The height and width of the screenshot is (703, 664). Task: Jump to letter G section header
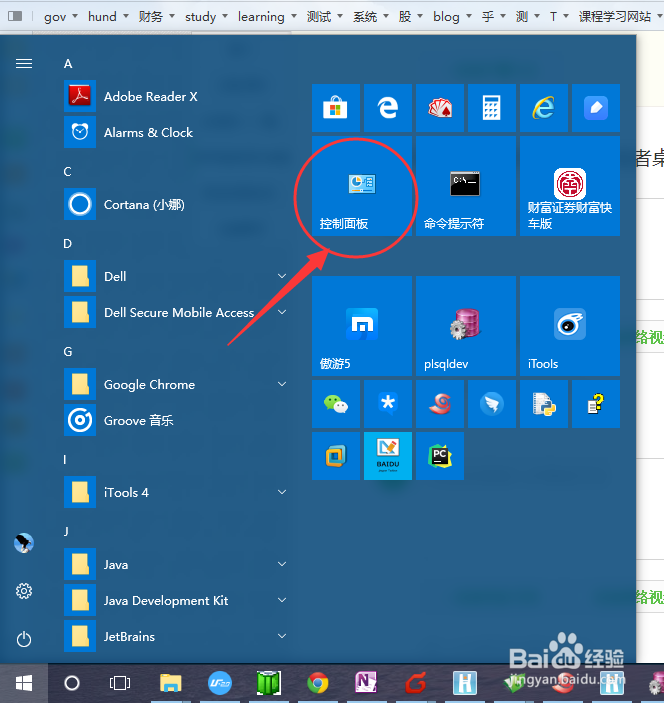[68, 352]
